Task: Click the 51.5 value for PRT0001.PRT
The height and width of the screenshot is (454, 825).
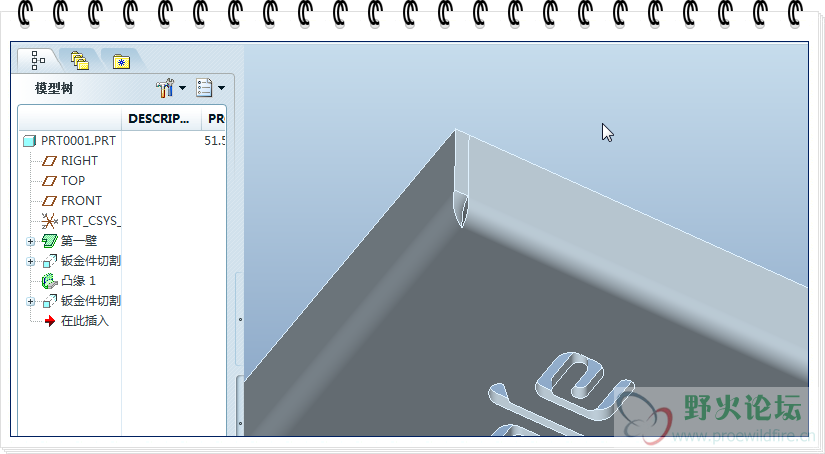Action: [x=215, y=140]
